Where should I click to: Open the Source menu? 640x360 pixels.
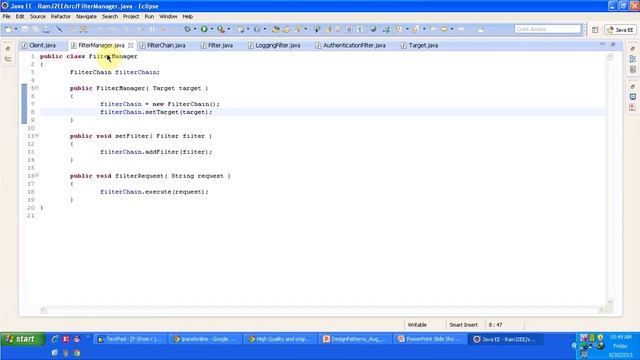38,17
